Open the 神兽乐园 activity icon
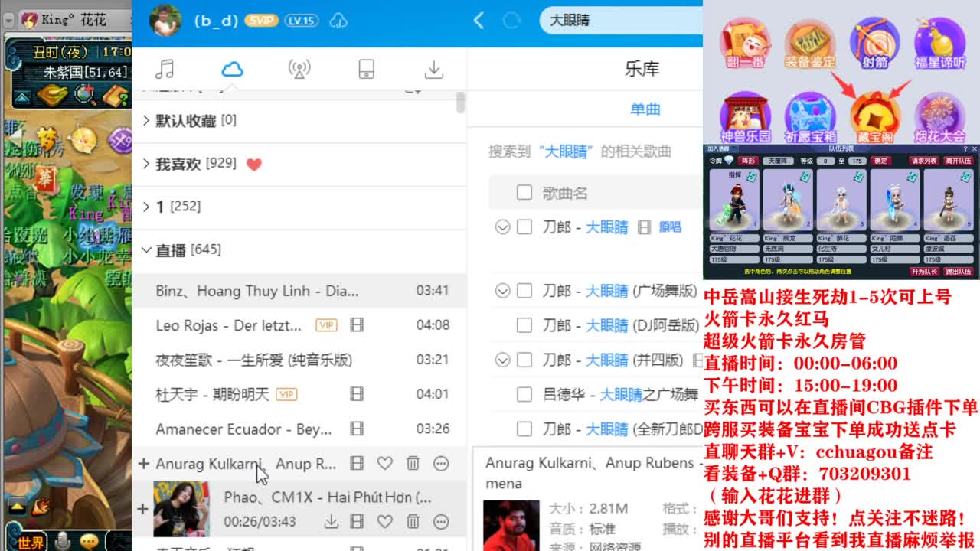980x551 pixels. pos(745,118)
